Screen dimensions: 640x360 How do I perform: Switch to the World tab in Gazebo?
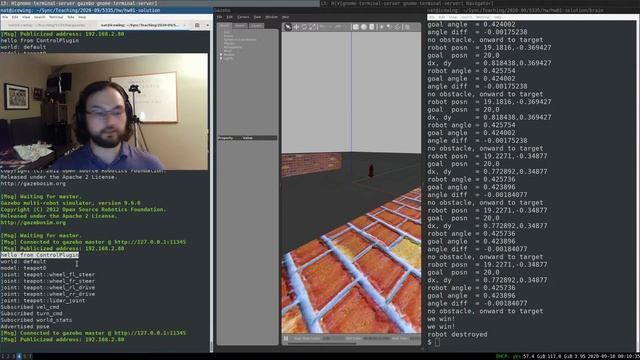(x=224, y=25)
